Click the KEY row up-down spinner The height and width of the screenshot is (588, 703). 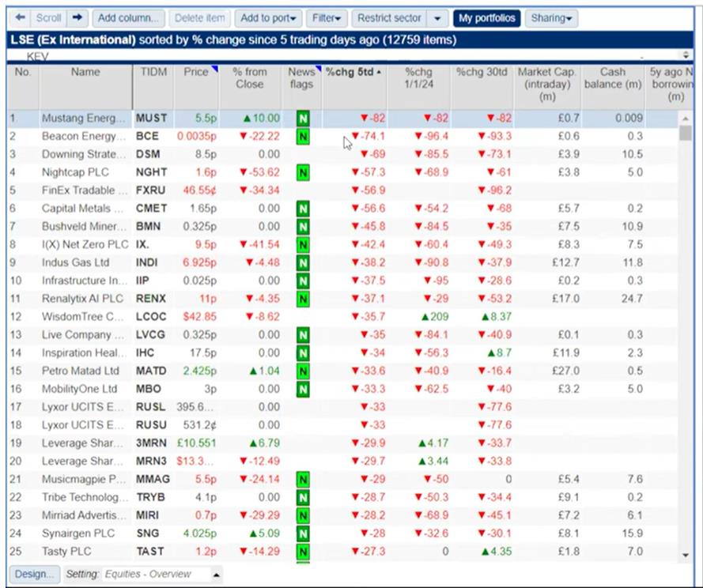pos(686,55)
